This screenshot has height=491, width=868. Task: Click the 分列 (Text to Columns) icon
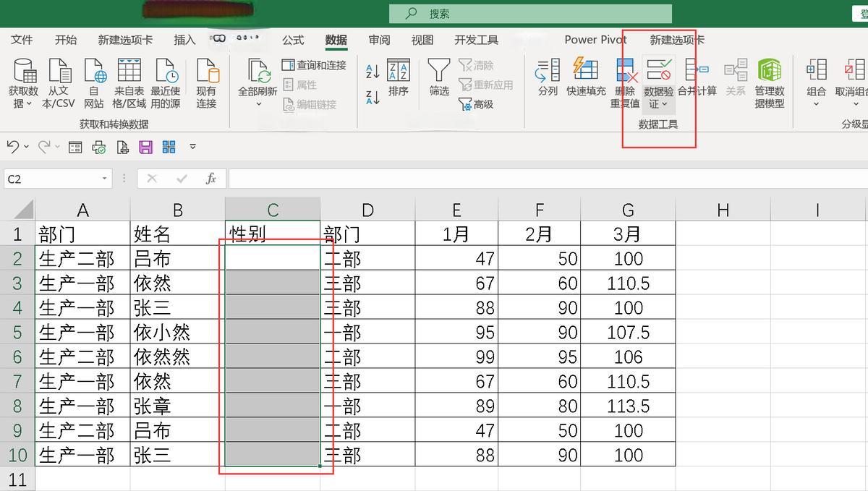tap(548, 71)
